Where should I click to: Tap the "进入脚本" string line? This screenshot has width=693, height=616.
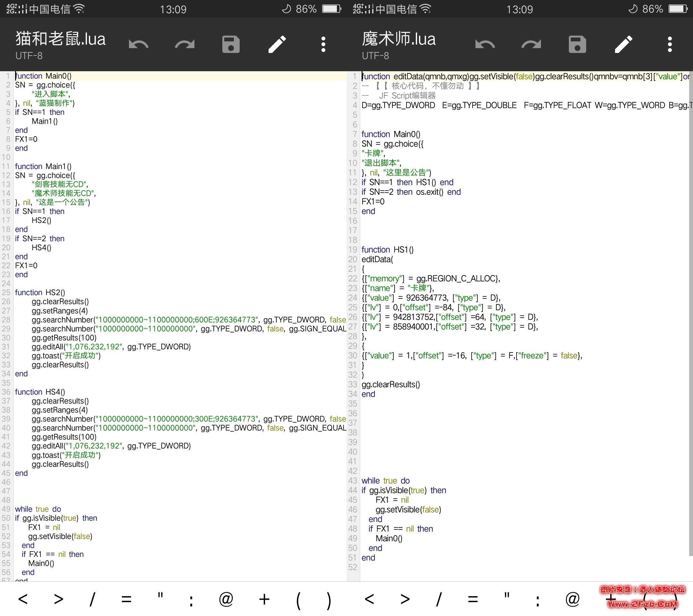(x=51, y=94)
